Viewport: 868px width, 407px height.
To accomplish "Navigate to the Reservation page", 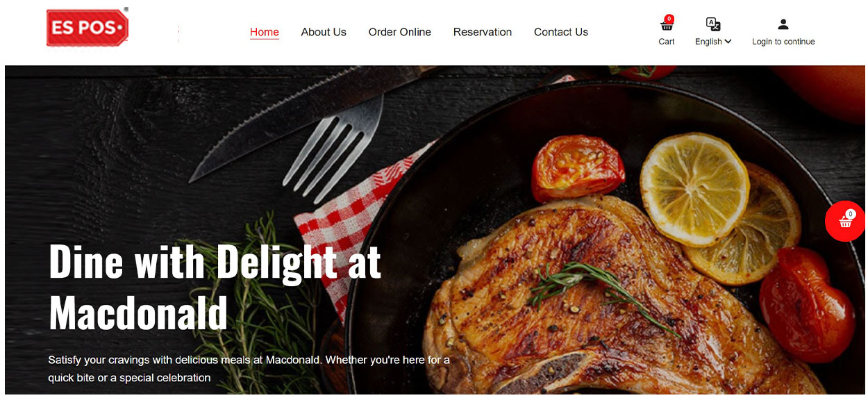I will point(483,32).
